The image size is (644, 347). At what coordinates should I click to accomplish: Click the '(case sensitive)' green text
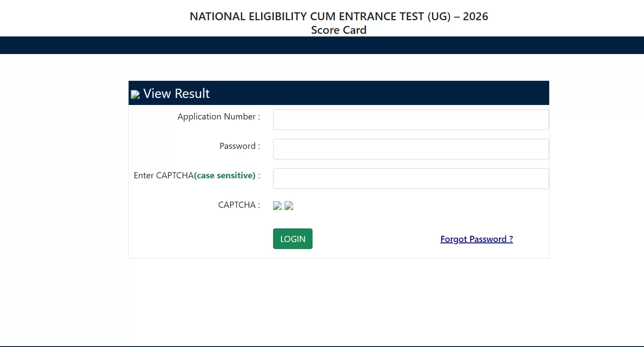[225, 175]
